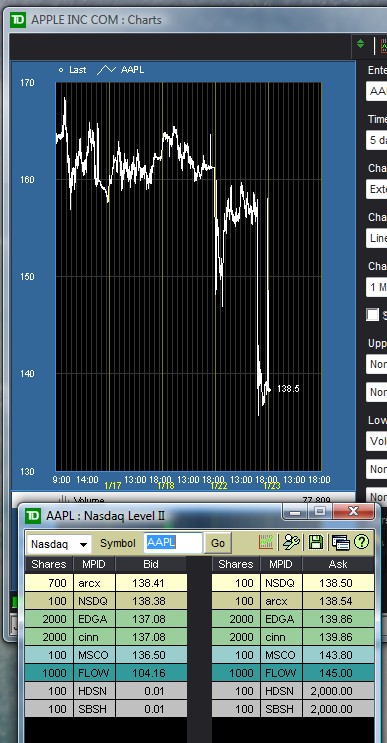
Task: Open the Nasdaq market dropdown
Action: (x=59, y=544)
